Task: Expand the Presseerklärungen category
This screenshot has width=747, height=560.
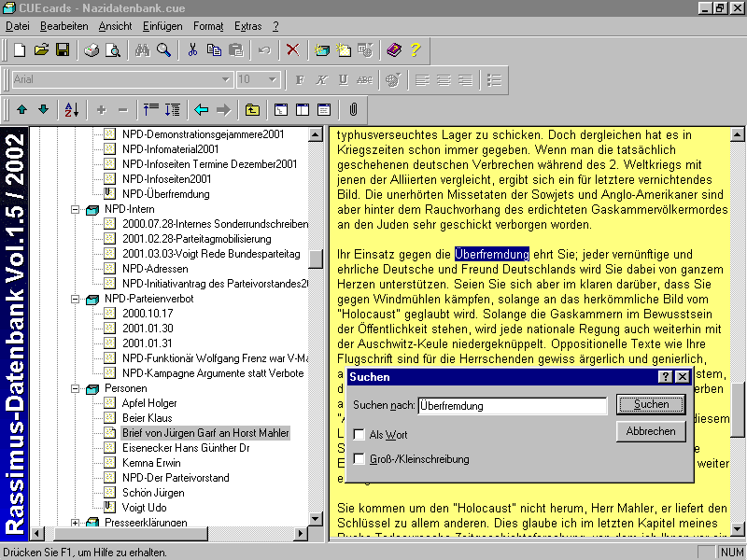Action: [x=75, y=523]
